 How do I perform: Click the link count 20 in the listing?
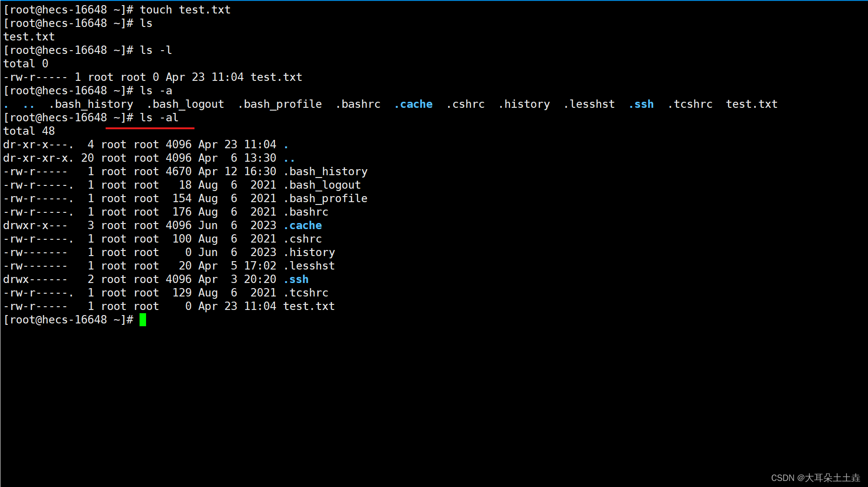(x=87, y=158)
